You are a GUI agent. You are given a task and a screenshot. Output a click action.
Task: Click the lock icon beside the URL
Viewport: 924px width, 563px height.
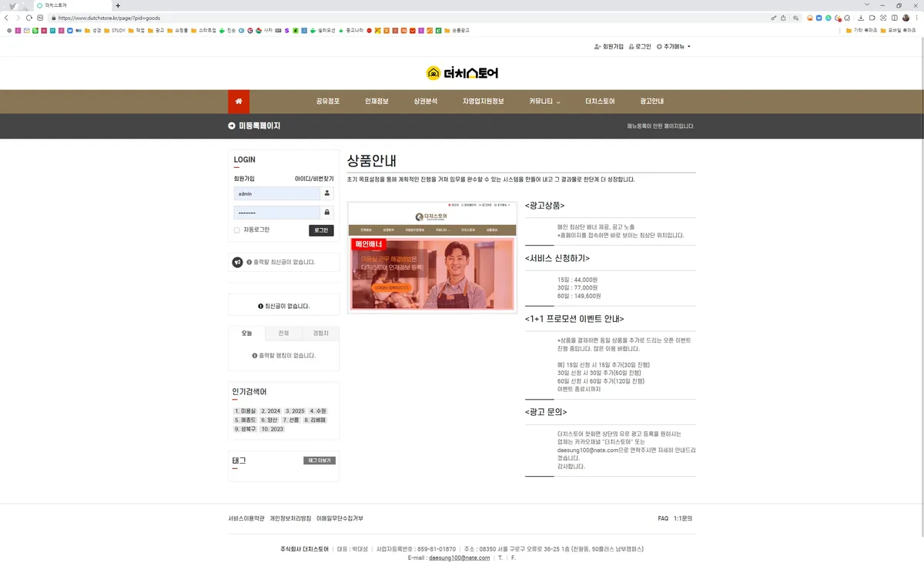(x=54, y=18)
